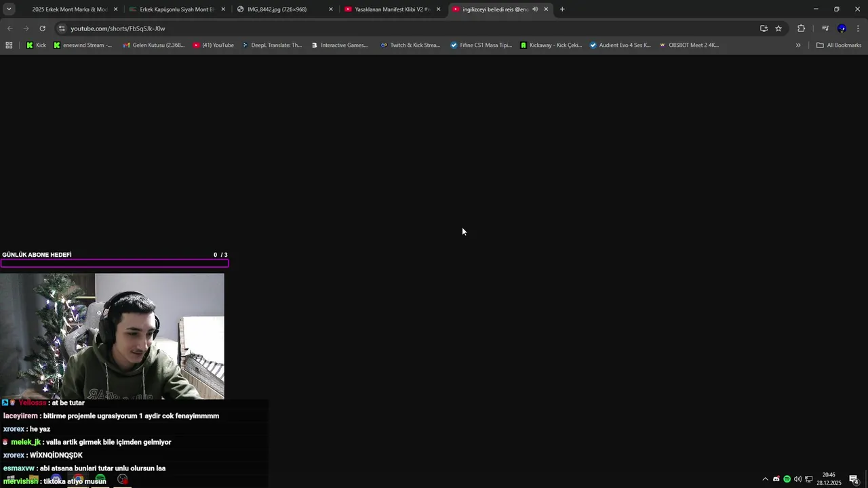Expand hidden bookmarks with double chevron
The width and height of the screenshot is (868, 488).
[x=798, y=45]
